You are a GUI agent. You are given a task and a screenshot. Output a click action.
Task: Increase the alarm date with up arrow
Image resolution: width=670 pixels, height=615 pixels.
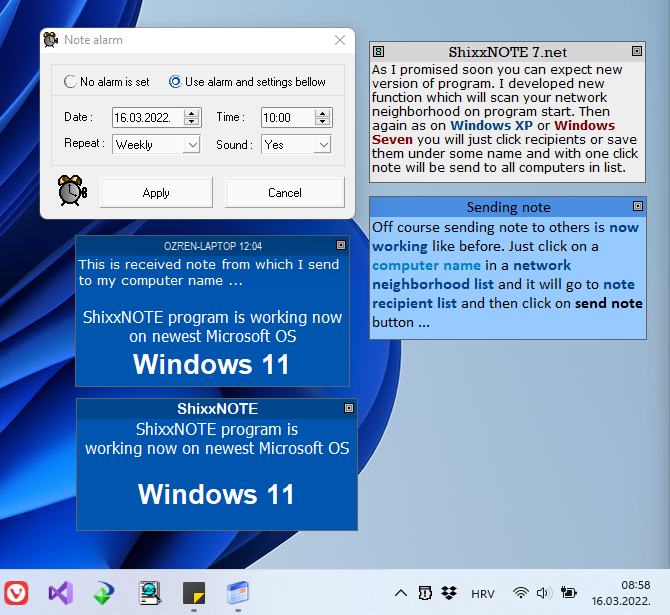coord(192,113)
